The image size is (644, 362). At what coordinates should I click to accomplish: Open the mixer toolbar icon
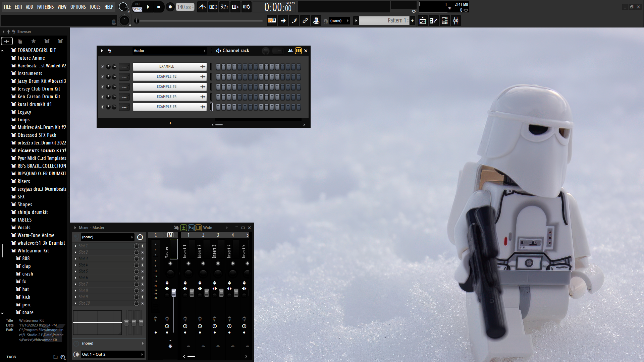pos(456,21)
